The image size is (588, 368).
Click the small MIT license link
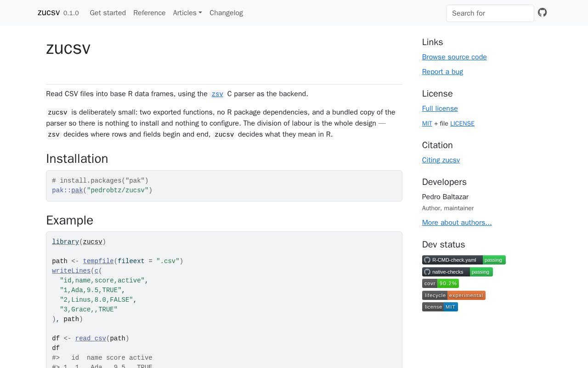(x=427, y=123)
